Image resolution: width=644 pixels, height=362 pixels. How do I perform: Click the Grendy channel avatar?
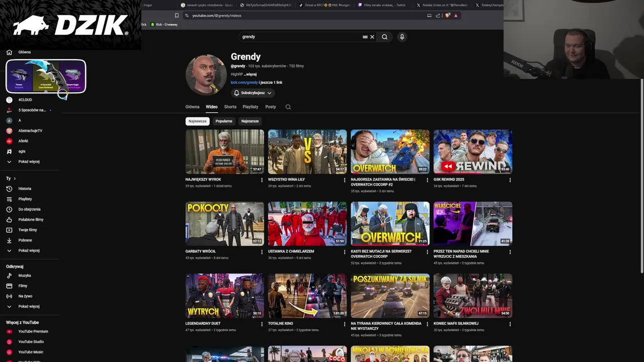pyautogui.click(x=206, y=74)
